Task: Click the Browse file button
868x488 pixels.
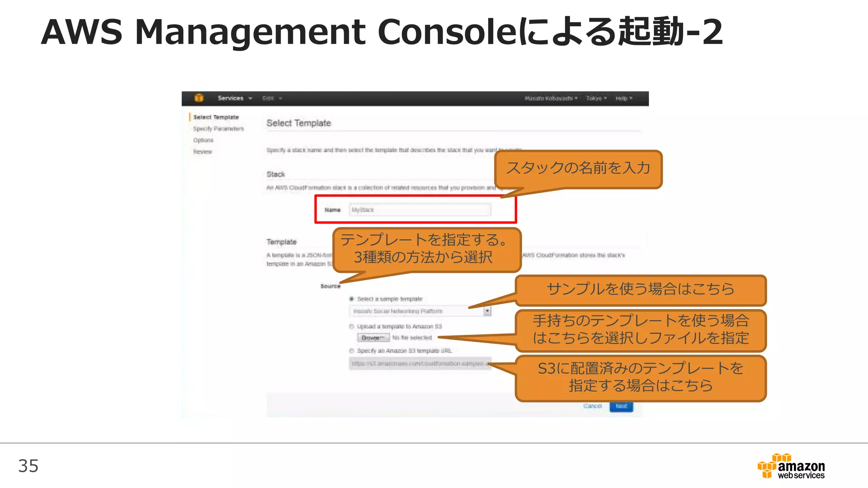Action: [373, 338]
